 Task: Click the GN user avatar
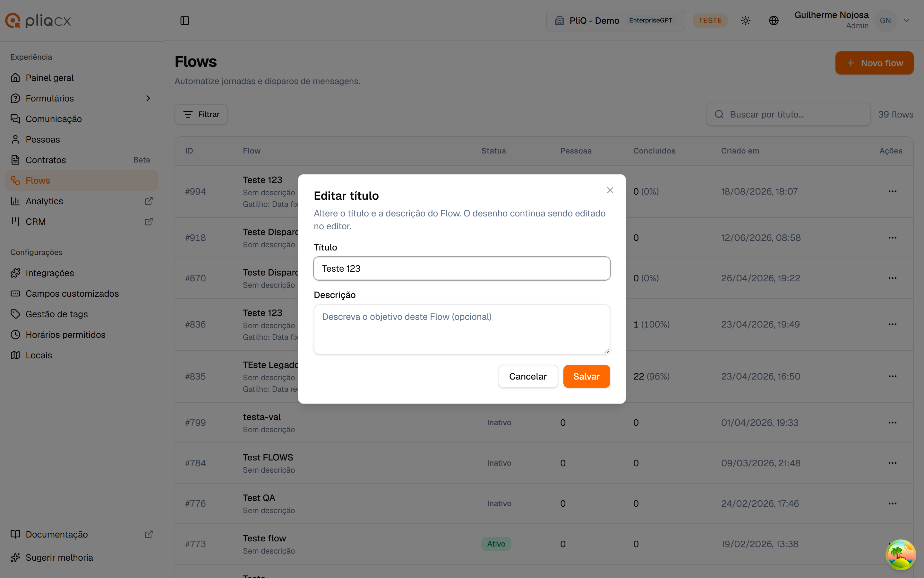885,21
